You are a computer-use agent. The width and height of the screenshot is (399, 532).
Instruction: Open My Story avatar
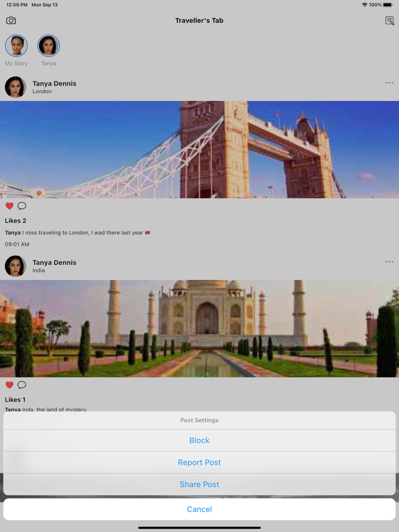[17, 46]
